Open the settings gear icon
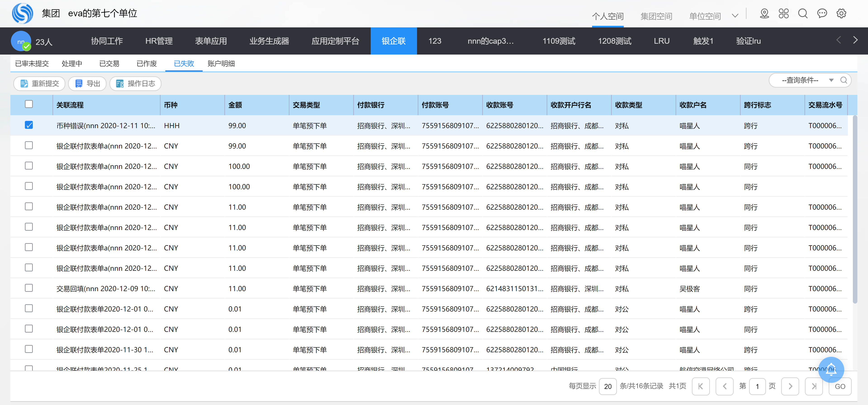868x405 pixels. click(x=841, y=14)
